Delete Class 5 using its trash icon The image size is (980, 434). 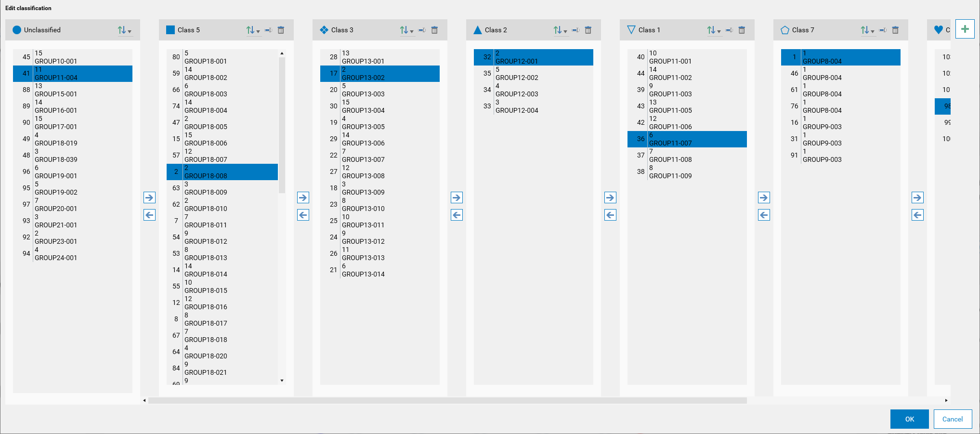pyautogui.click(x=281, y=30)
